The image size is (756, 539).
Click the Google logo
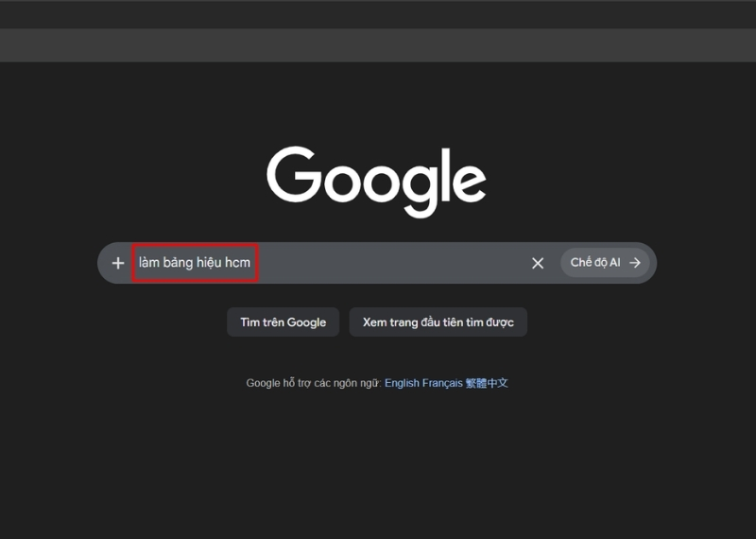pos(376,181)
